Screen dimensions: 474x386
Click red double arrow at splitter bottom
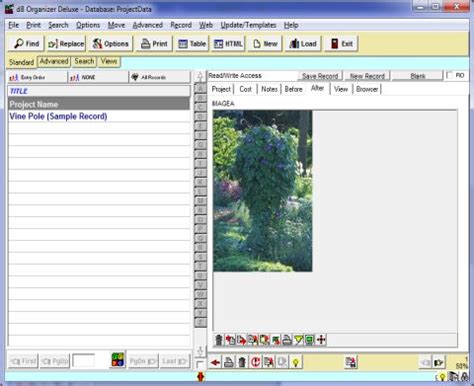[200, 377]
